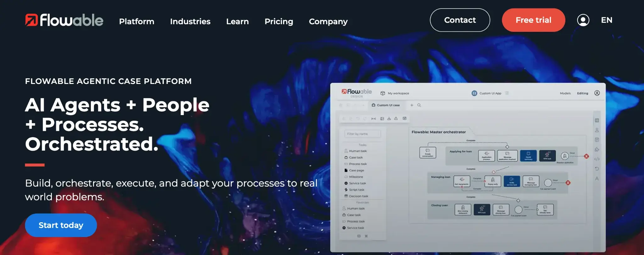Select Editing in the Design app header
The image size is (644, 255).
[582, 93]
